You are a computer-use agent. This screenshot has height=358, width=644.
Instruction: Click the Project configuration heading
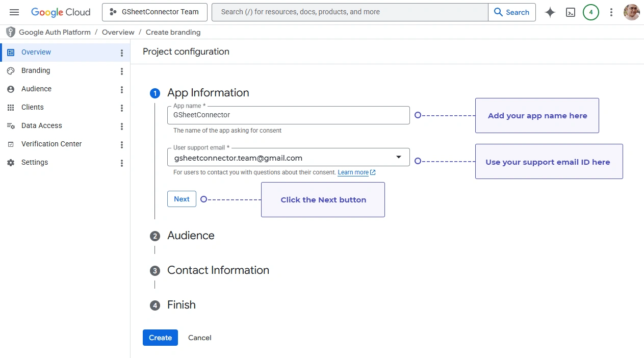(186, 52)
